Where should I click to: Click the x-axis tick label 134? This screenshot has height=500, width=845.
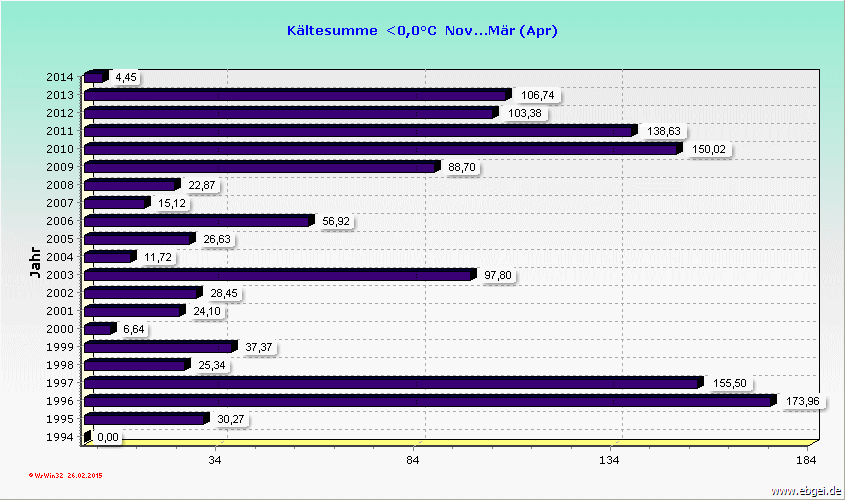coord(609,460)
